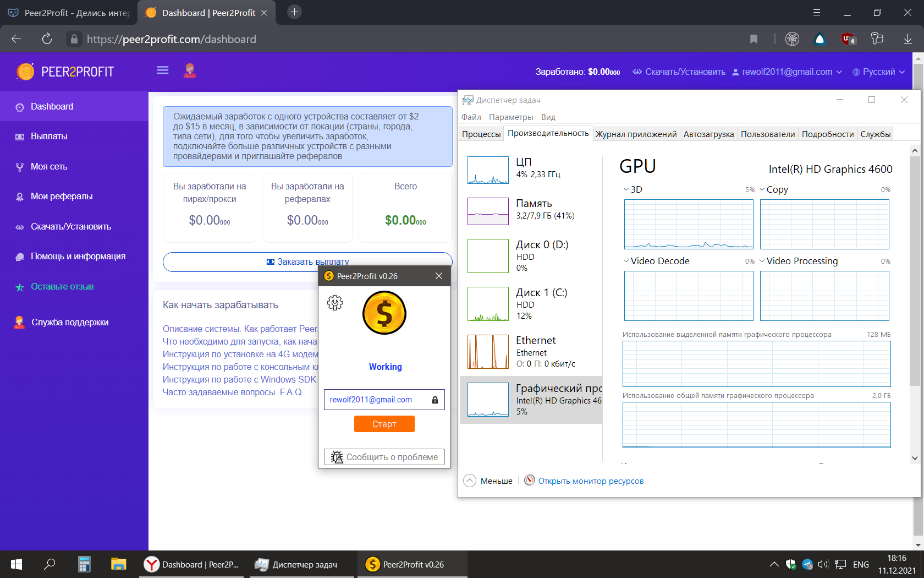The image size is (924, 578).
Task: Click browser address bar URL
Action: click(x=172, y=39)
